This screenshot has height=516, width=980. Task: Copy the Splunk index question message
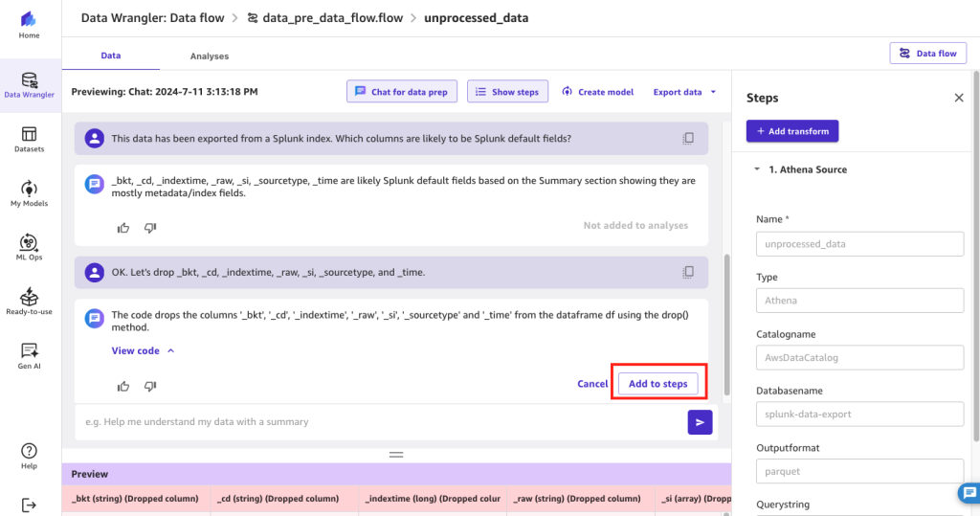pyautogui.click(x=688, y=138)
